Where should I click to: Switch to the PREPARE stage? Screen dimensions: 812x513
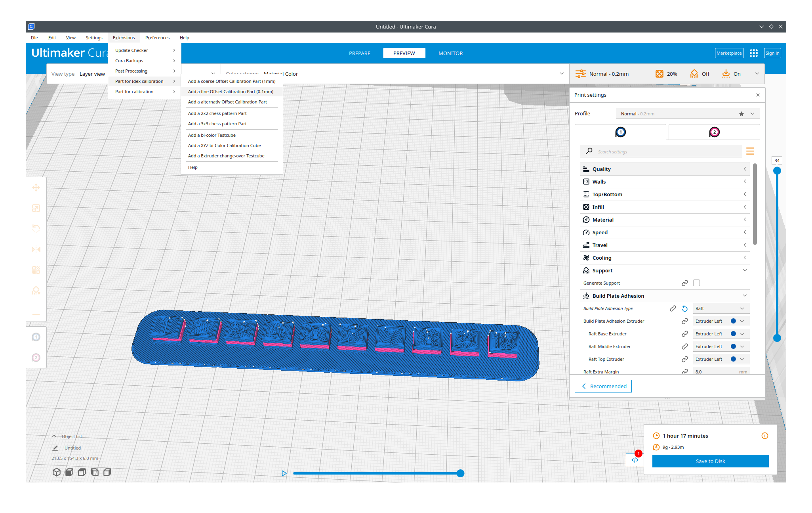(359, 53)
